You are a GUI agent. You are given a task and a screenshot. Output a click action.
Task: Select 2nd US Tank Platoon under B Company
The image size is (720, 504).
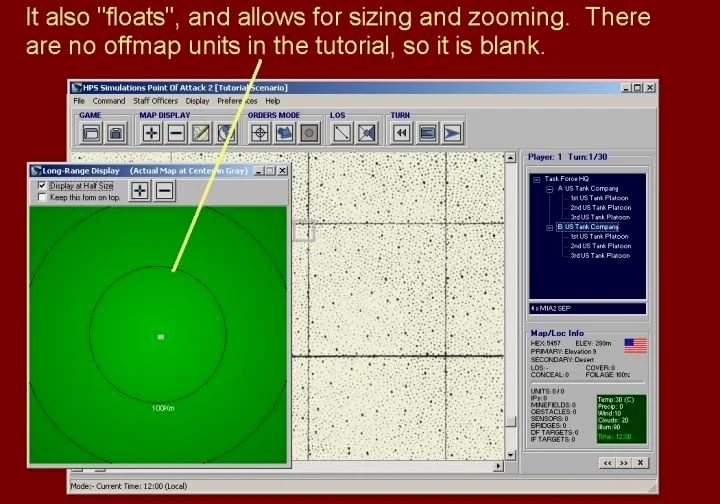click(x=601, y=246)
